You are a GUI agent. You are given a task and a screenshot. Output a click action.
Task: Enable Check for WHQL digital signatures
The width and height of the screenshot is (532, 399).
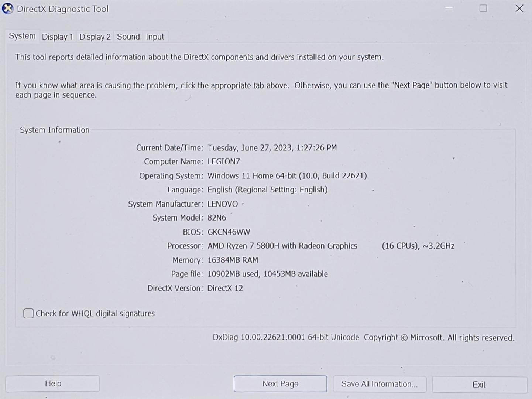point(28,314)
